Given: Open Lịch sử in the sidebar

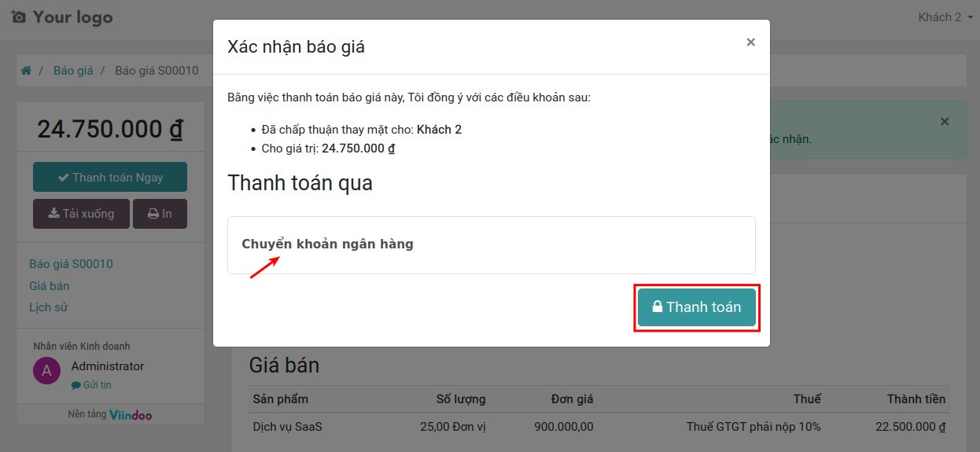Looking at the screenshot, I should [x=48, y=307].
